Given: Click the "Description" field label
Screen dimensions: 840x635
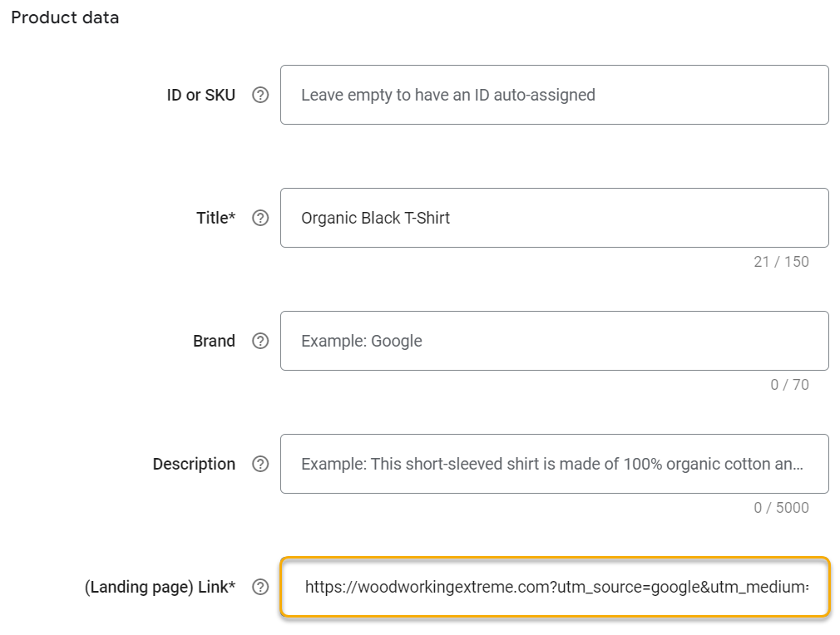Looking at the screenshot, I should (194, 464).
